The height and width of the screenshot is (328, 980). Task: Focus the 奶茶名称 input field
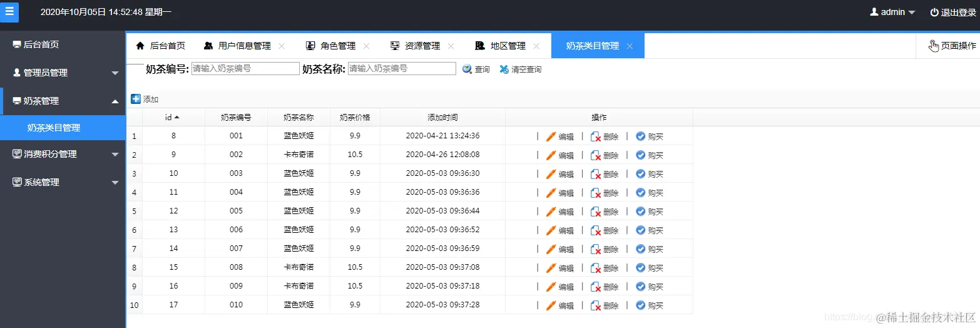click(x=402, y=69)
